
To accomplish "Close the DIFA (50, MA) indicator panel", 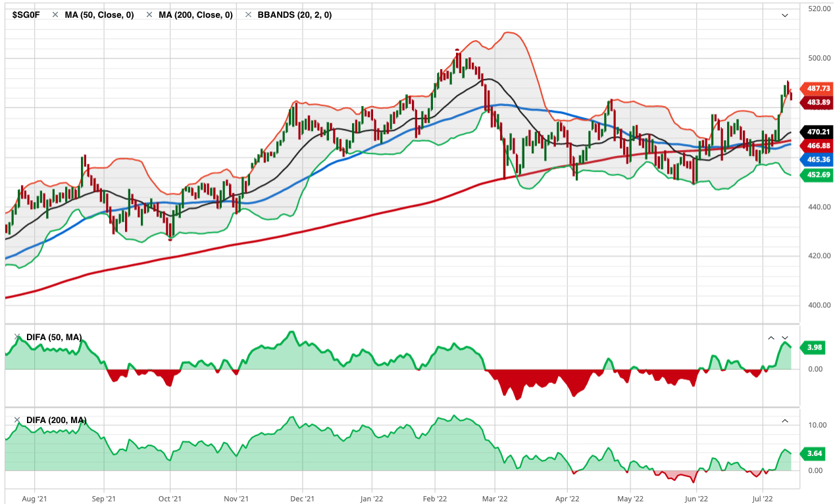I will click(x=17, y=338).
